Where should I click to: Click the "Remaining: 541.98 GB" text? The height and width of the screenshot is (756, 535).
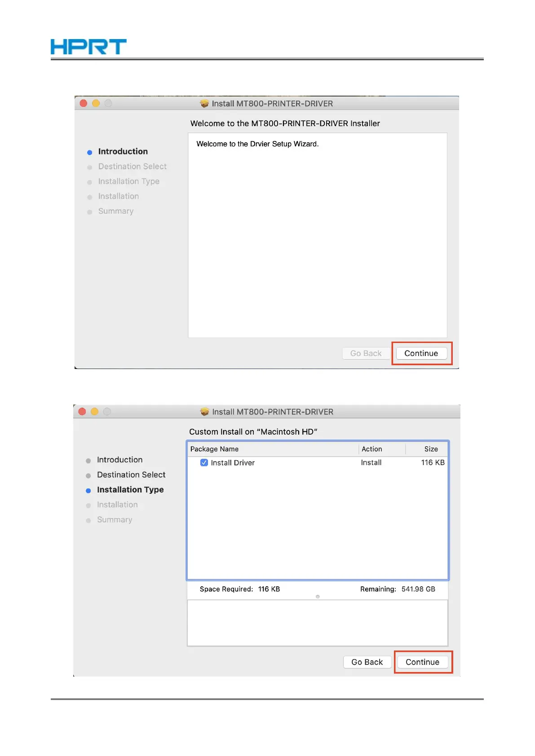(x=398, y=589)
